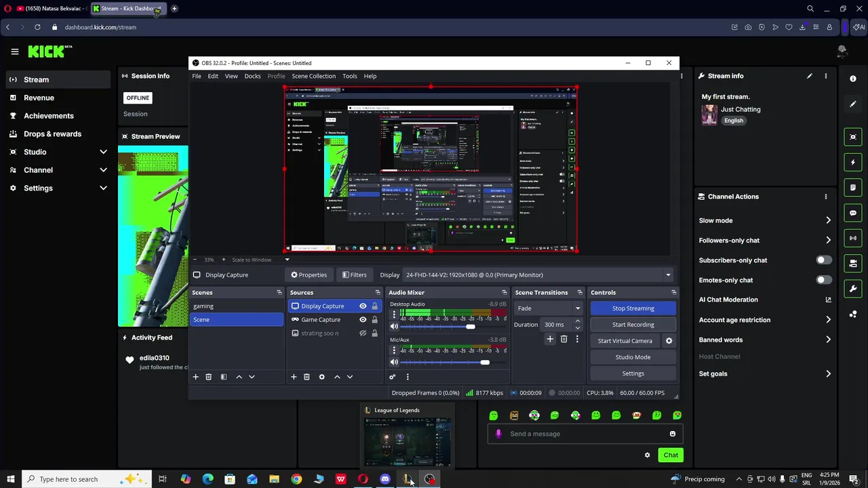Open OBS View menu
The width and height of the screenshot is (868, 488).
tap(231, 76)
